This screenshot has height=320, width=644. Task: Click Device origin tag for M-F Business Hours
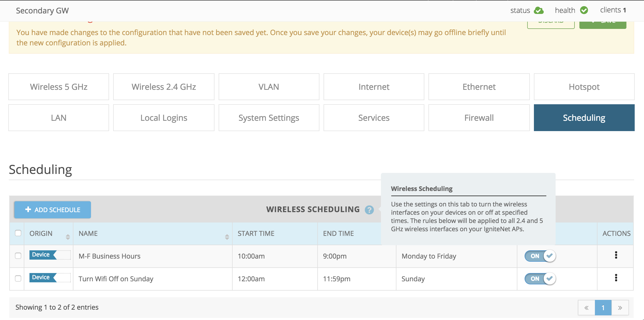[41, 255]
